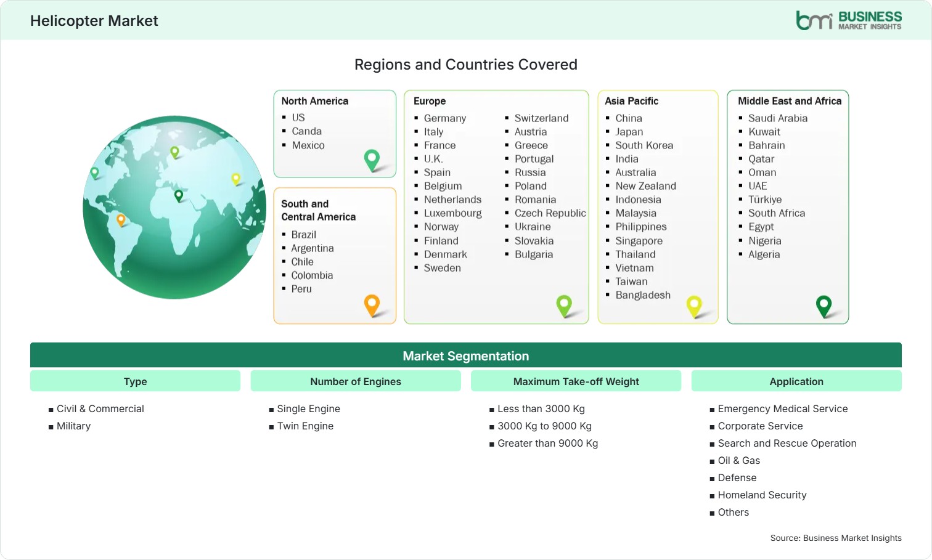
Task: Click Luxembourg in the Europe list
Action: point(453,213)
